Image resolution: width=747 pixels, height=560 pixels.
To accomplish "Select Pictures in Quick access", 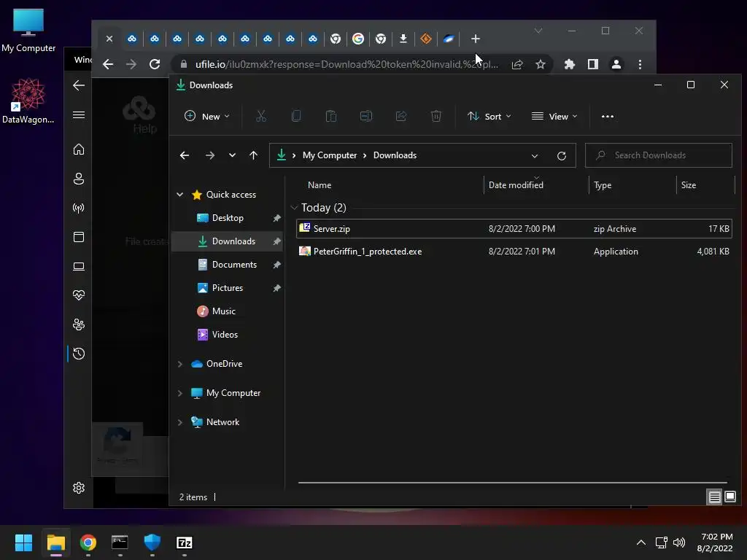I will click(x=227, y=287).
